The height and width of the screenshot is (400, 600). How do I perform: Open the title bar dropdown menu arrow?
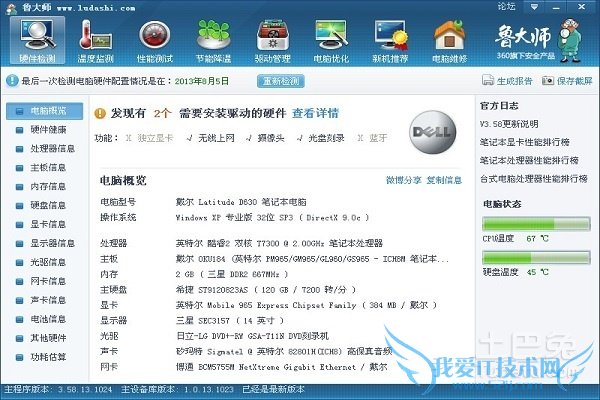534,7
